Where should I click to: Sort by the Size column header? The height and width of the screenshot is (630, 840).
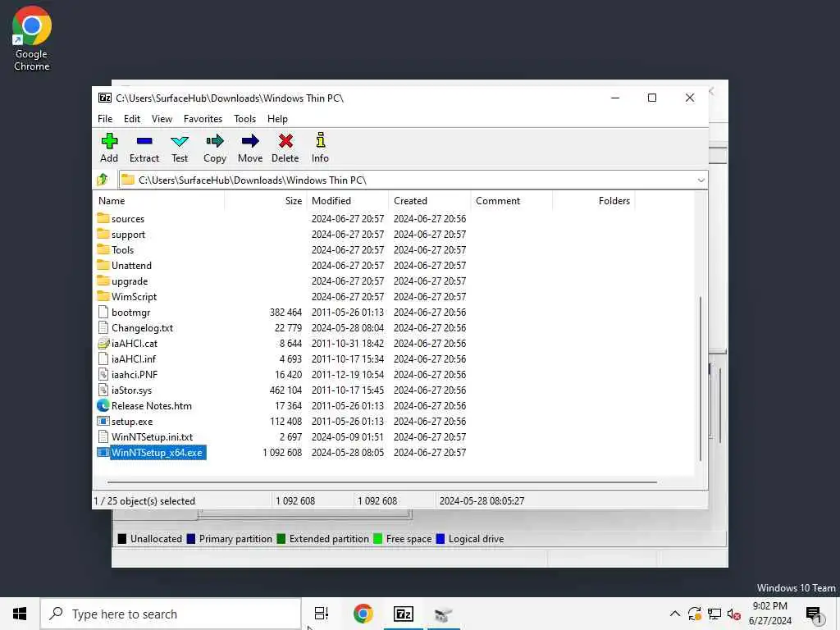(x=266, y=200)
